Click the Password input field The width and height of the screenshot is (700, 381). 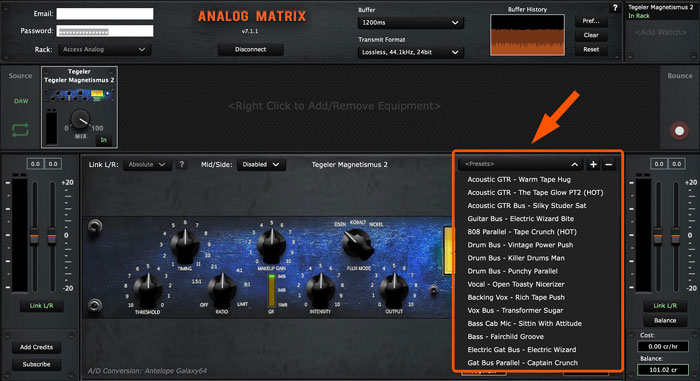tap(105, 31)
